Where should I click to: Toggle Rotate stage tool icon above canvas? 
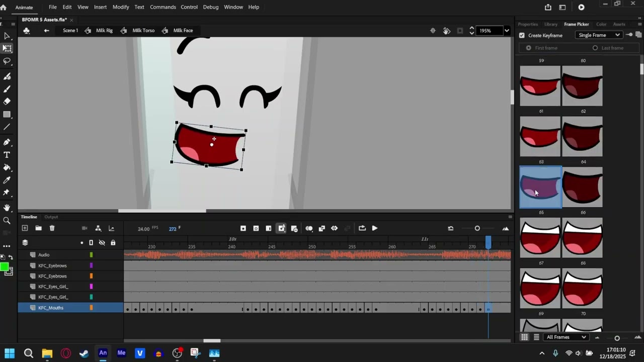(x=446, y=31)
